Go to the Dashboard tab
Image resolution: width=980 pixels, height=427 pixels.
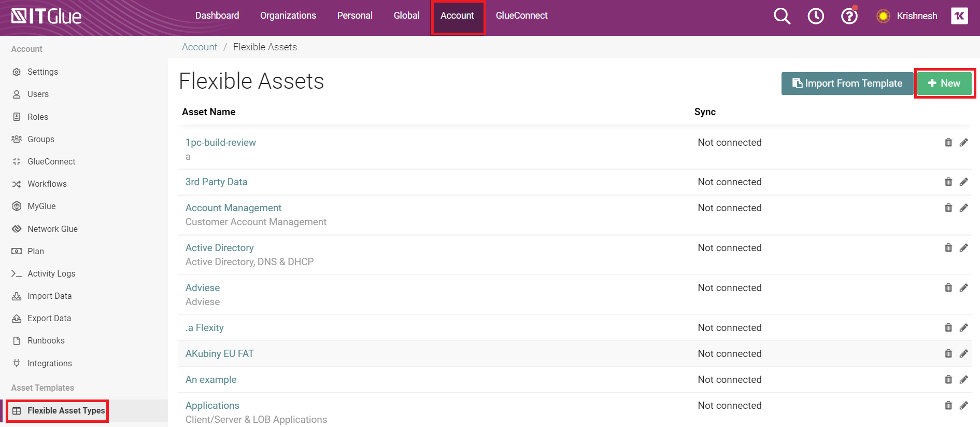(217, 16)
